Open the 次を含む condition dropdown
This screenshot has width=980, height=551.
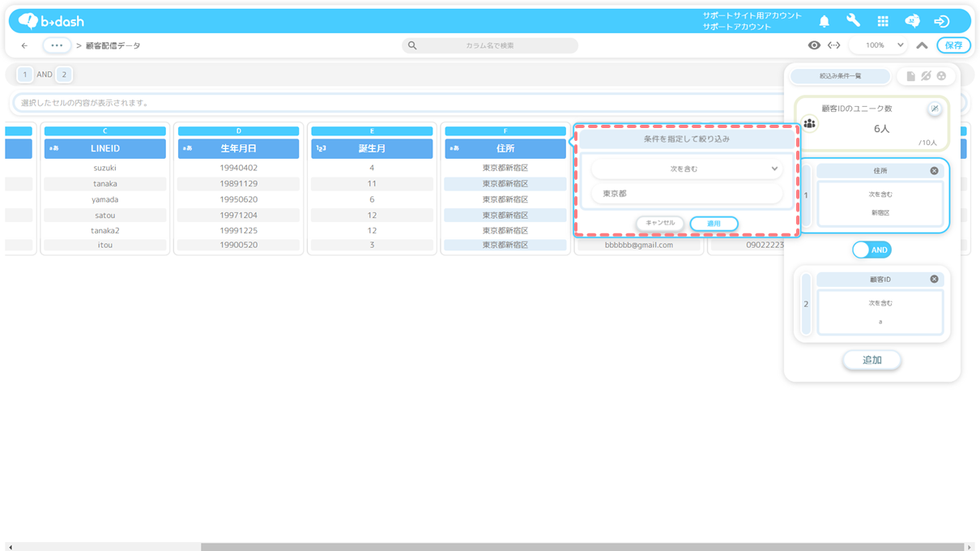click(686, 169)
